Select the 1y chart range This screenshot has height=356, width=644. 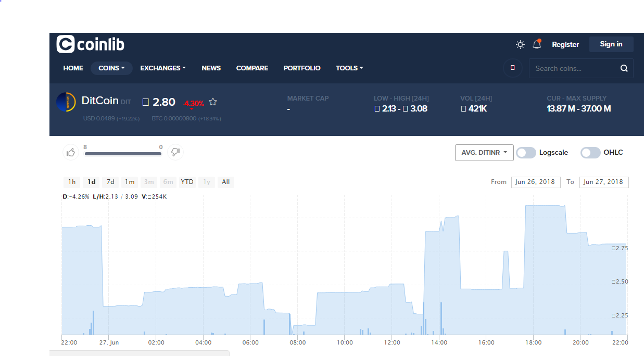click(x=207, y=182)
